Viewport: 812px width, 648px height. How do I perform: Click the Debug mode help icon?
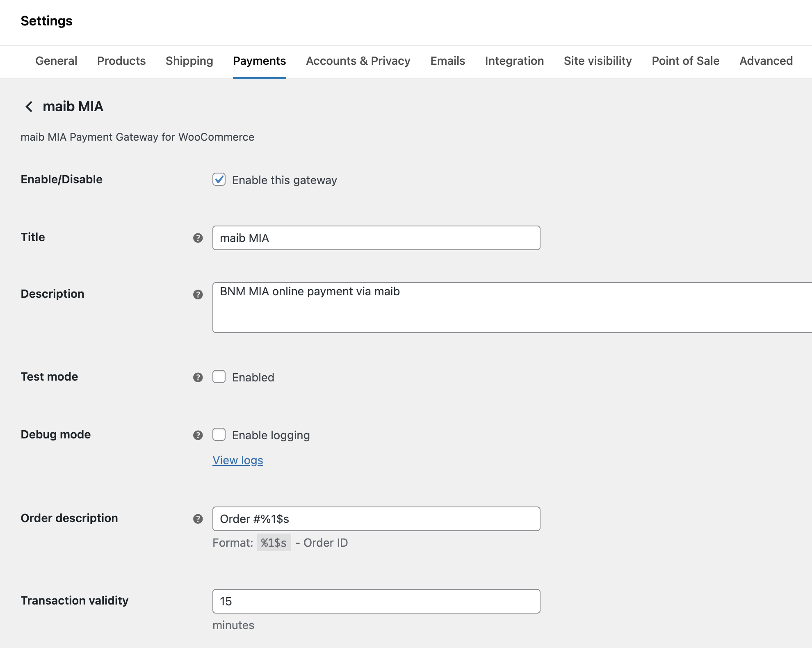pos(198,435)
